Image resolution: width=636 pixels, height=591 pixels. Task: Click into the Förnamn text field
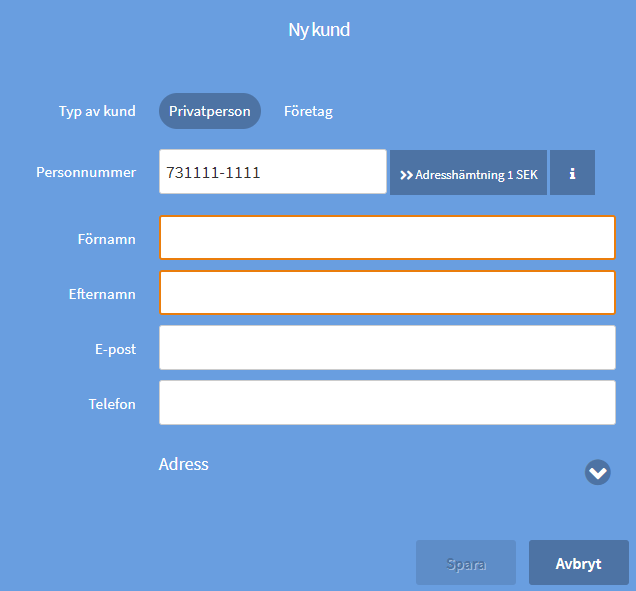tap(386, 238)
